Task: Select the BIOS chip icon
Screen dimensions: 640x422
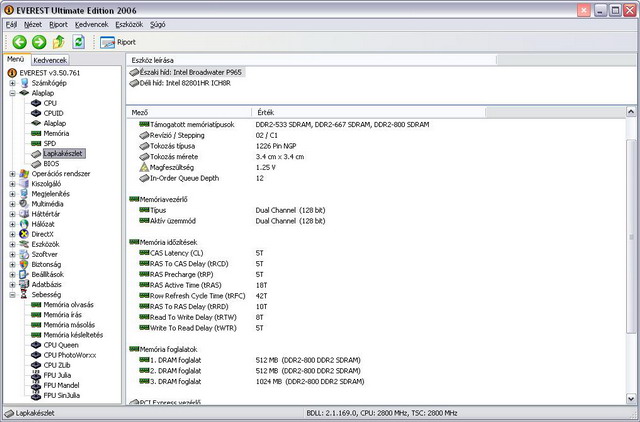Action: pyautogui.click(x=36, y=164)
